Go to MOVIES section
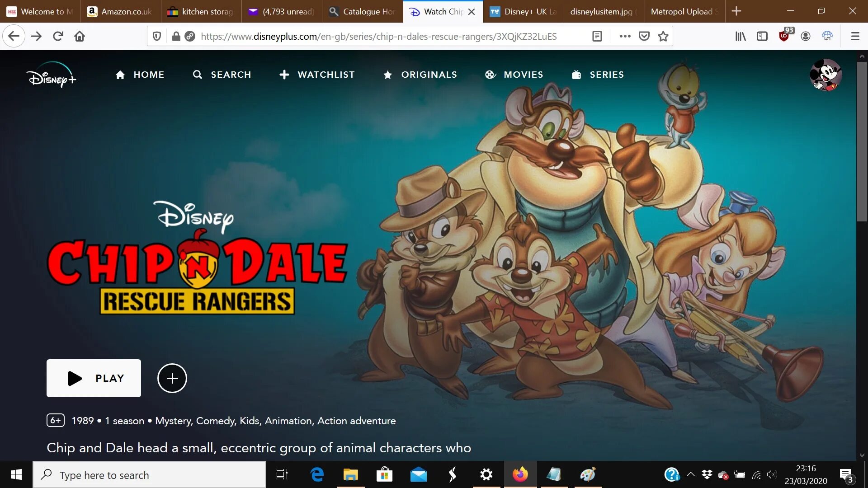The width and height of the screenshot is (868, 488). (514, 75)
